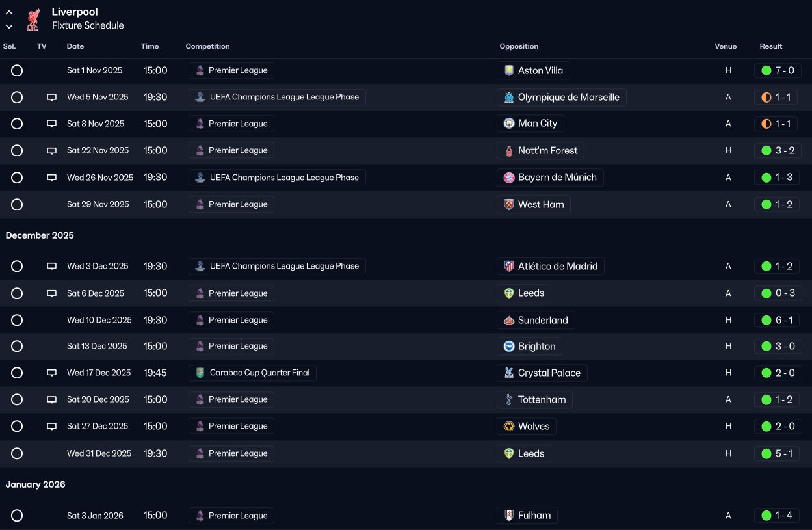Select the Sunderland fixture radio button
Viewport: 812px width, 530px height.
pyautogui.click(x=17, y=320)
